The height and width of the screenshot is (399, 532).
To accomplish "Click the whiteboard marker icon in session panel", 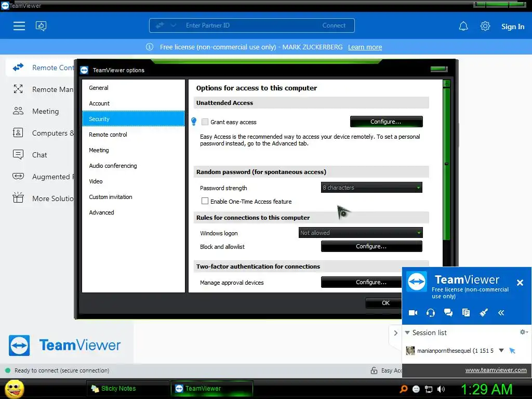I will point(484,312).
